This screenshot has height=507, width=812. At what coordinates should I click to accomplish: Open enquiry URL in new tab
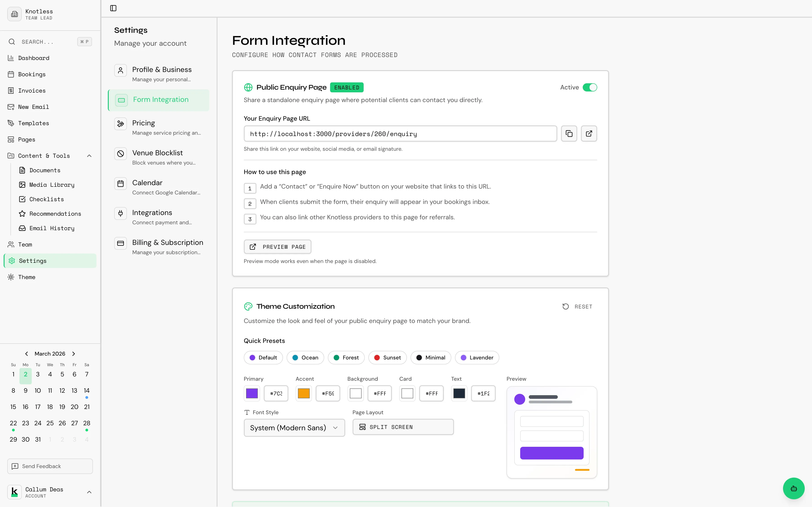589,134
